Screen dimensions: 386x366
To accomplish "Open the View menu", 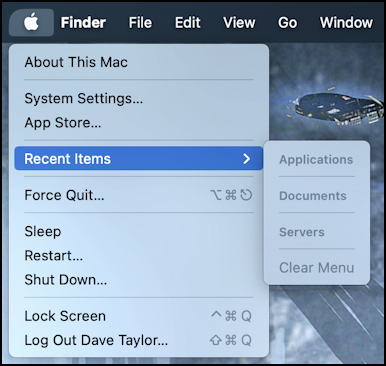I will 239,23.
